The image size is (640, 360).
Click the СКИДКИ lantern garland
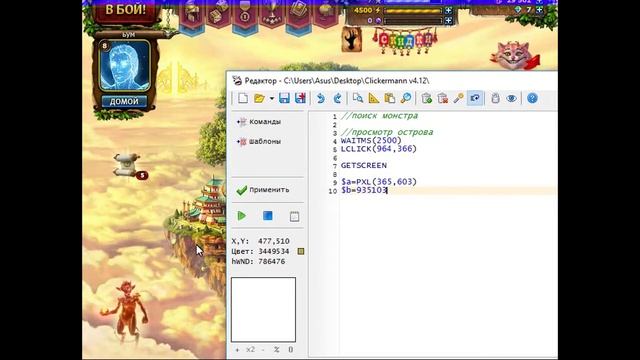click(404, 41)
